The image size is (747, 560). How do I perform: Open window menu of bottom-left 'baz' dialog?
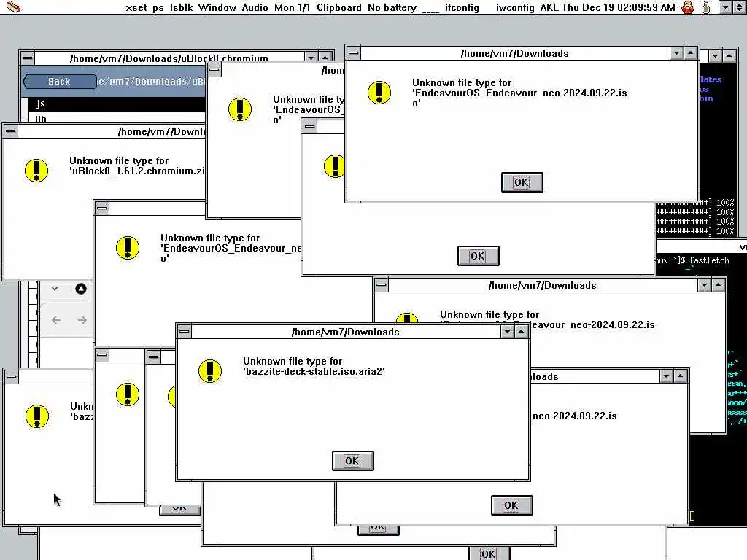pos(12,377)
